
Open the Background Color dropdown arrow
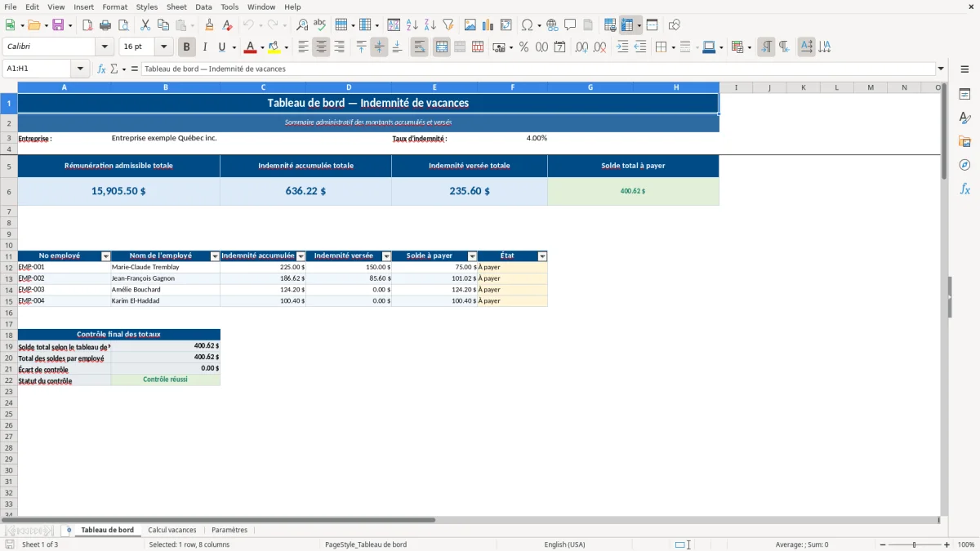[286, 48]
